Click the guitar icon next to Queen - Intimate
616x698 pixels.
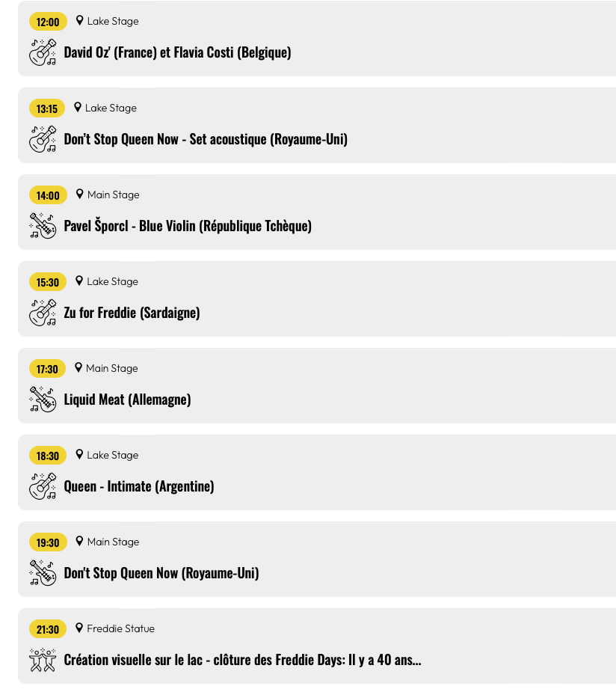(x=43, y=486)
